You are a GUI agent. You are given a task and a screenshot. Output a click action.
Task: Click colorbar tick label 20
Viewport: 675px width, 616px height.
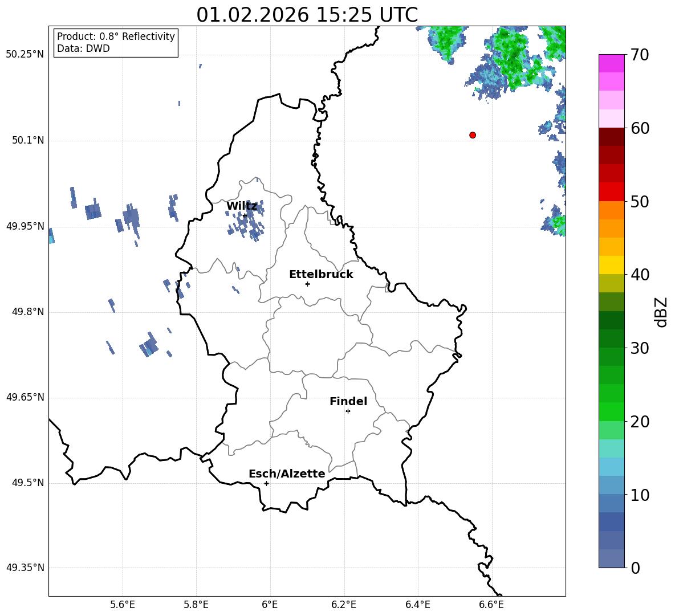640,422
